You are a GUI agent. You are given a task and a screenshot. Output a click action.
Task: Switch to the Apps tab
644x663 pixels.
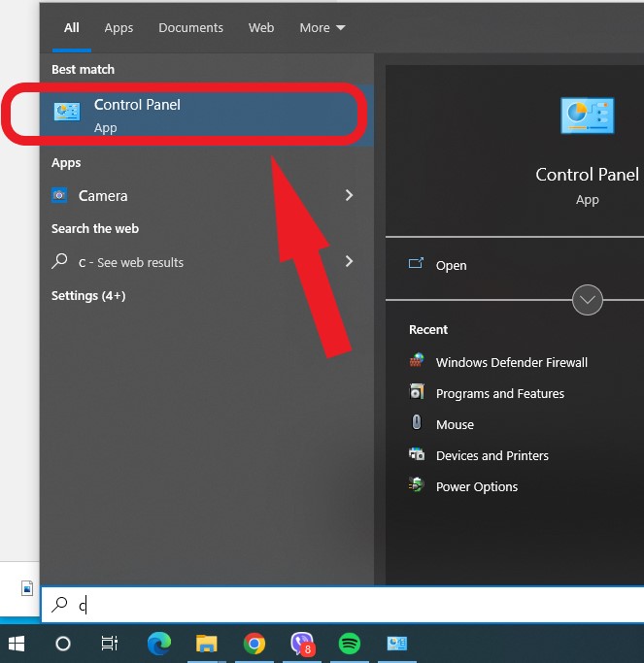point(119,28)
